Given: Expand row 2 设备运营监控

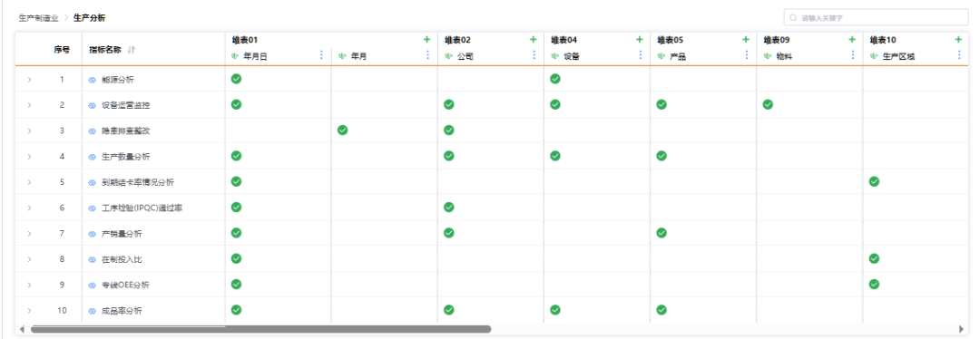Looking at the screenshot, I should click(x=29, y=105).
